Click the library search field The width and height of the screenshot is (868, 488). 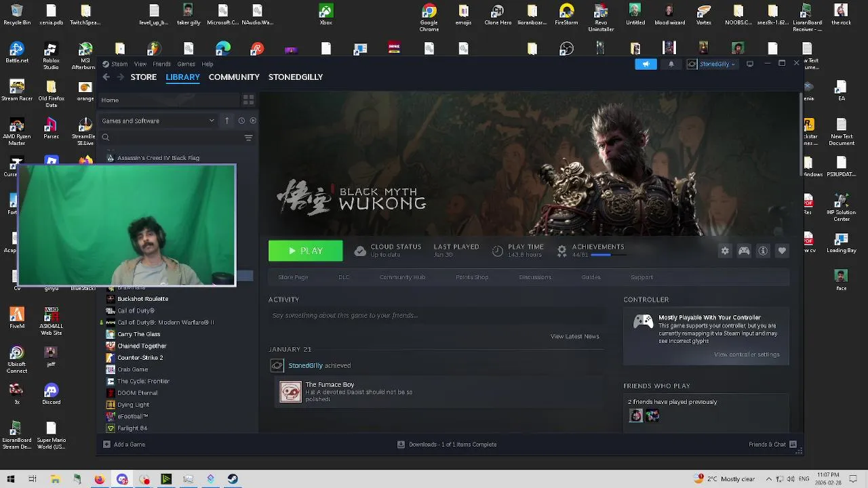[x=171, y=138]
